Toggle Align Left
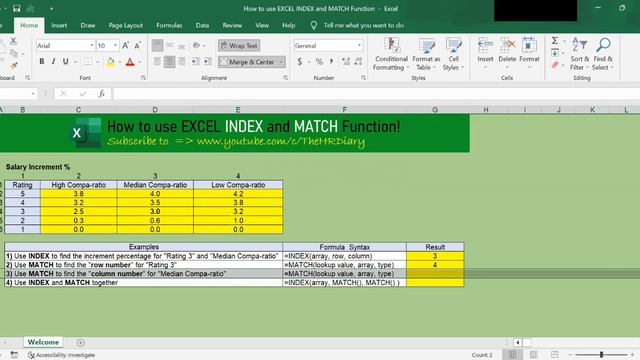The width and height of the screenshot is (640, 360). coord(157,62)
